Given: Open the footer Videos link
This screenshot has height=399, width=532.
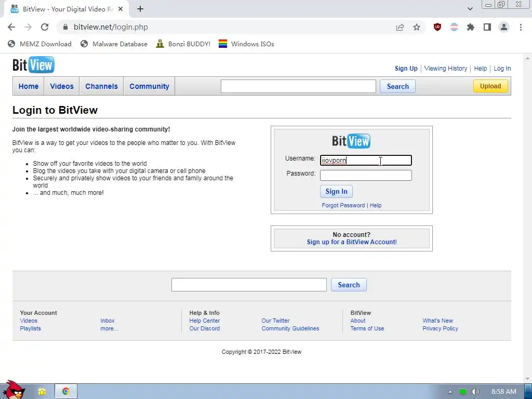Looking at the screenshot, I should pos(29,321).
